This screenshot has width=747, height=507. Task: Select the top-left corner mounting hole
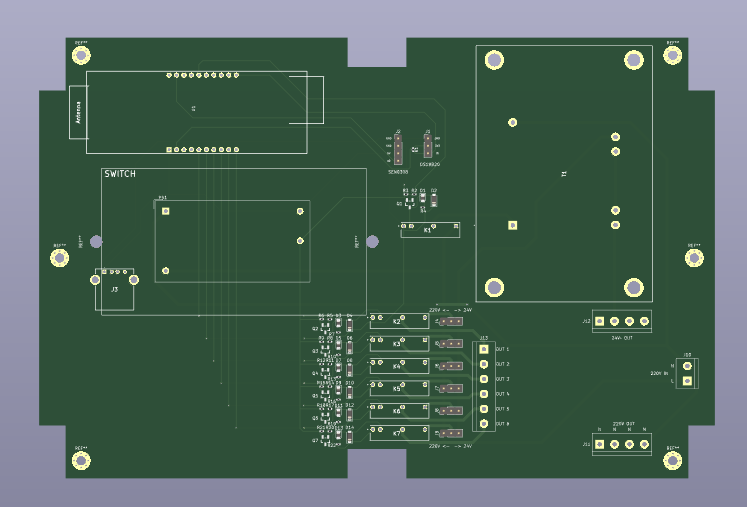81,56
